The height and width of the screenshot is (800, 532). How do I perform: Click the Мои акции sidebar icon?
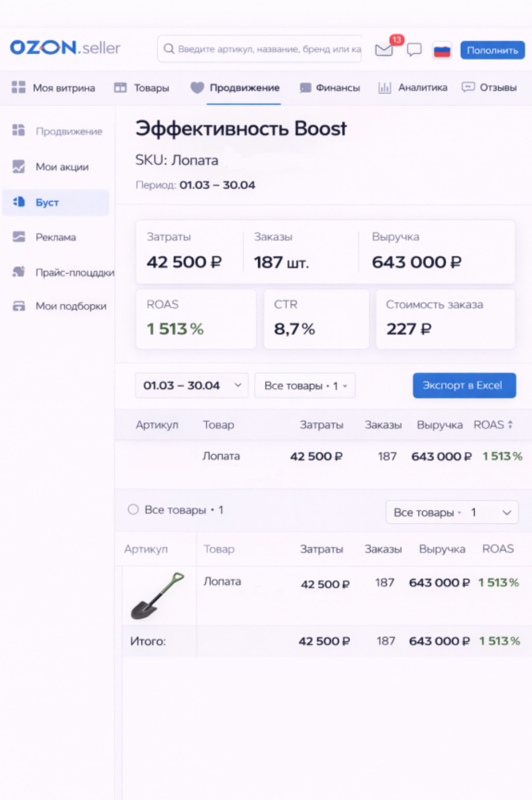19,167
